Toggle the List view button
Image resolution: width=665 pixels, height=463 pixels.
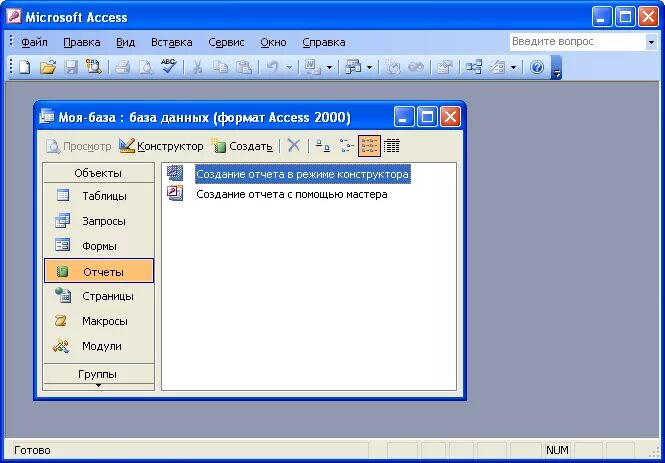[369, 146]
